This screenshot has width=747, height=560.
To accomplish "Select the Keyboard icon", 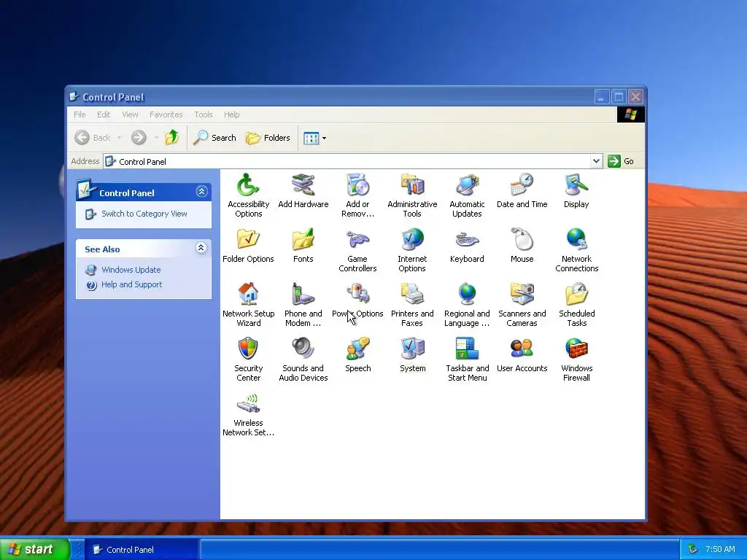I will point(467,240).
